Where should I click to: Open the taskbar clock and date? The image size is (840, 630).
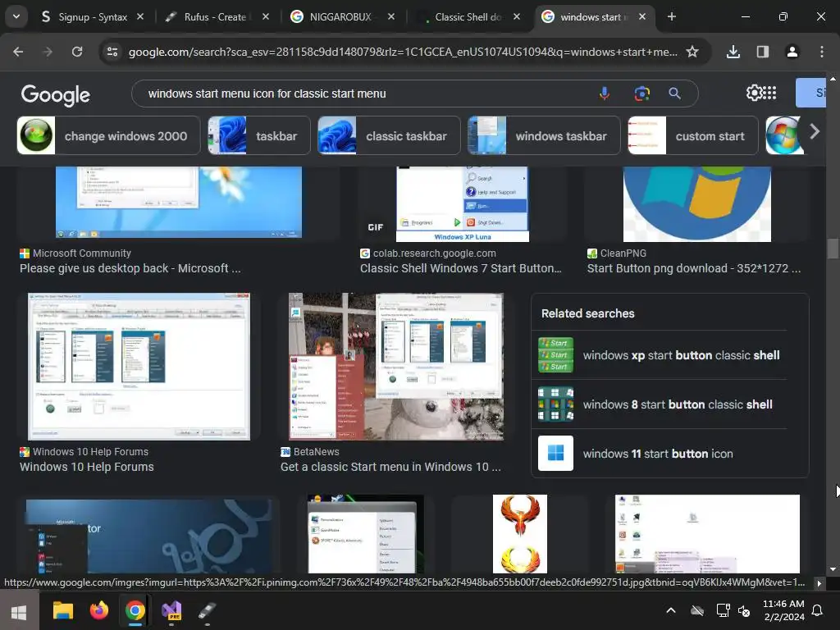point(783,610)
